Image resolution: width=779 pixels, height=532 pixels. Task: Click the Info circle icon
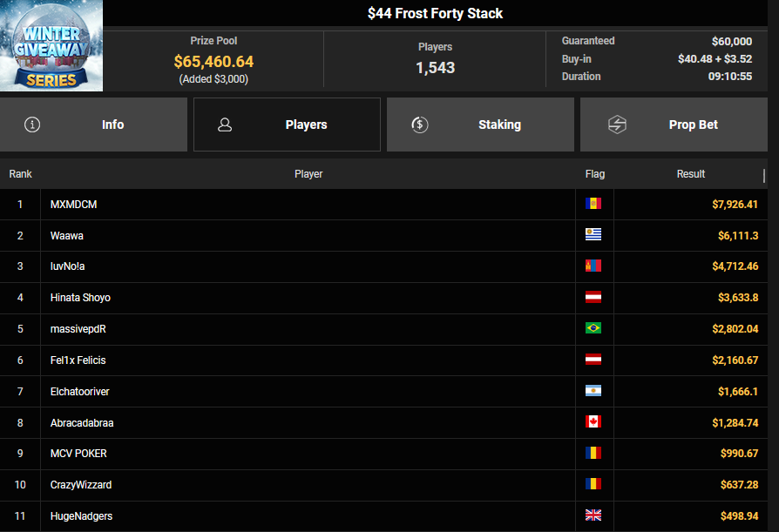pos(32,125)
